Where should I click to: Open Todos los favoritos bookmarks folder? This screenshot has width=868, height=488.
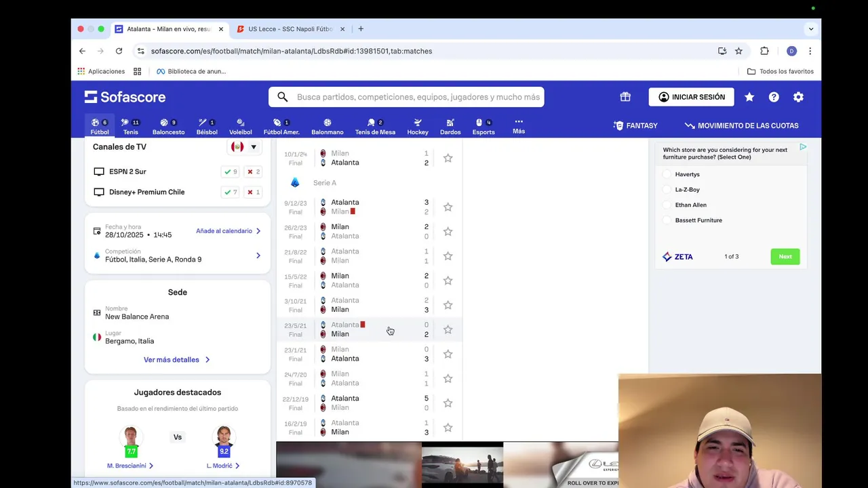pos(780,71)
